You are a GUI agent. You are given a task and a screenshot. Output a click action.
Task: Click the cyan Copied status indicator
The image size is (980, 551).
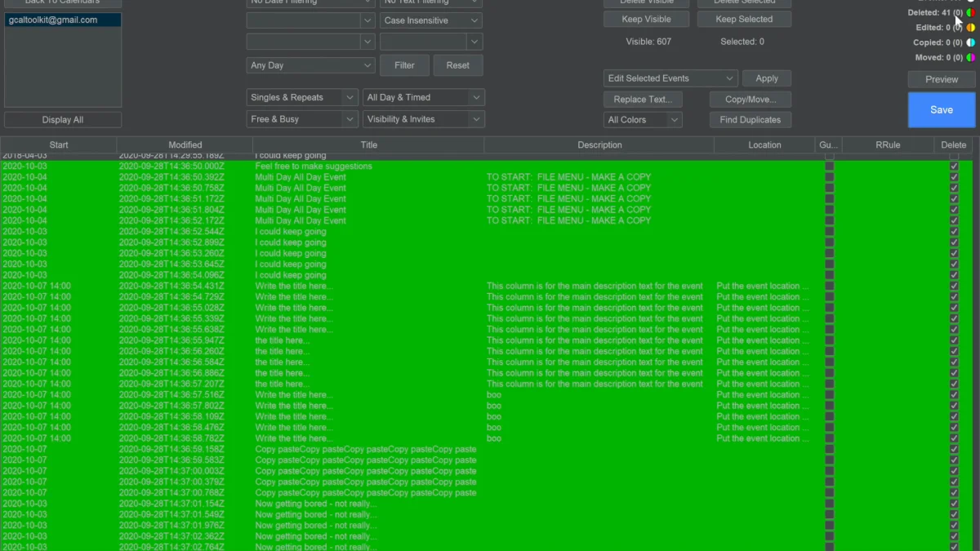[x=971, y=42]
